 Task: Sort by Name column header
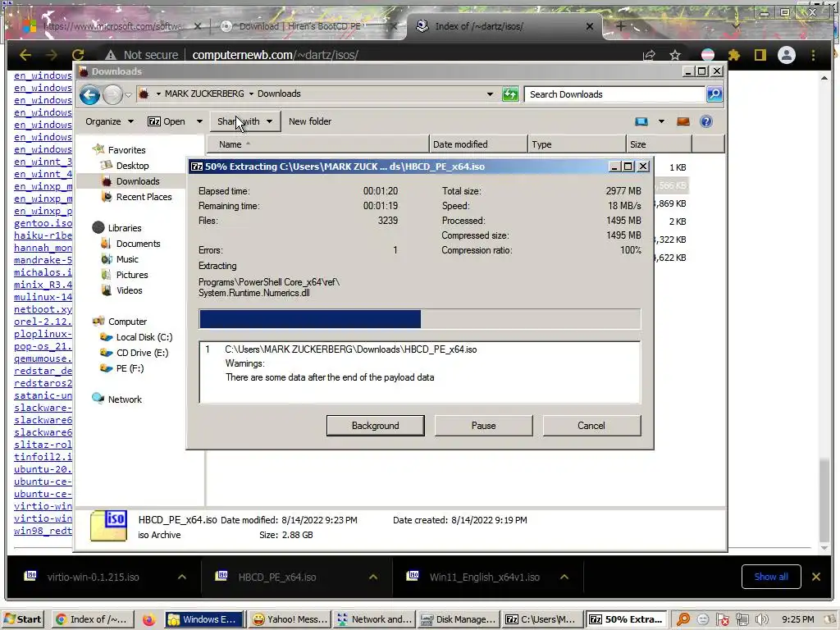coord(317,144)
